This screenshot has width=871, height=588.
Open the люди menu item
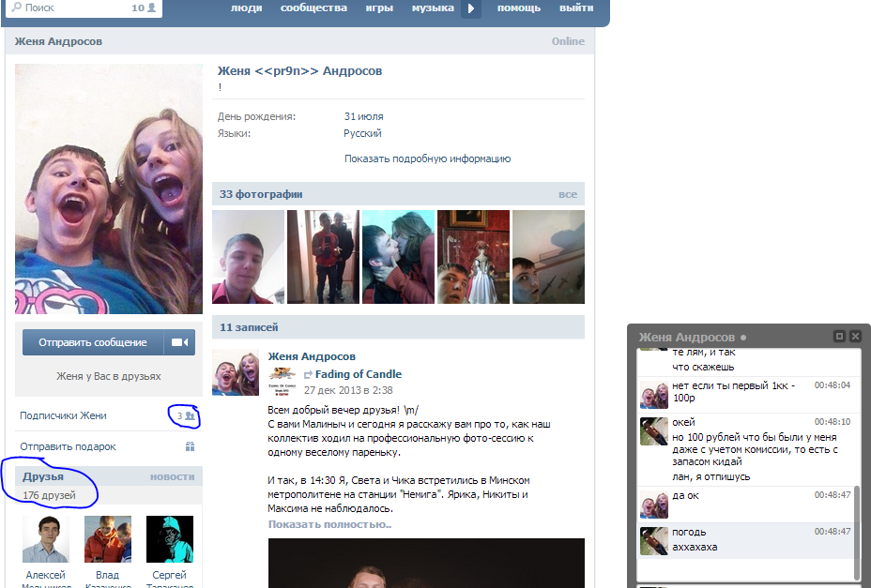click(x=246, y=8)
